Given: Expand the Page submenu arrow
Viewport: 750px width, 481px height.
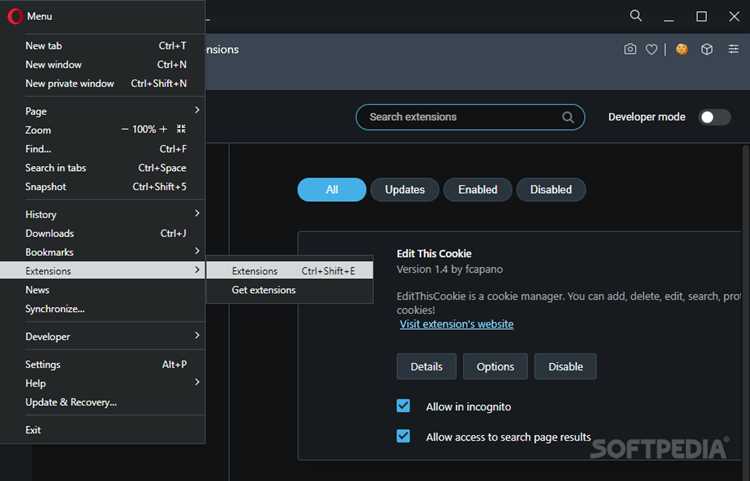Looking at the screenshot, I should (197, 110).
